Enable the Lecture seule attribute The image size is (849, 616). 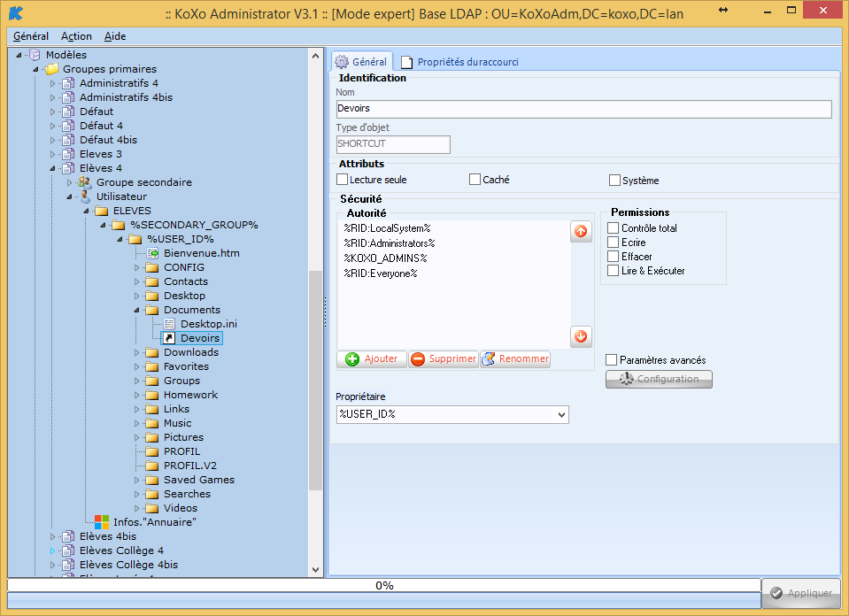click(x=343, y=179)
